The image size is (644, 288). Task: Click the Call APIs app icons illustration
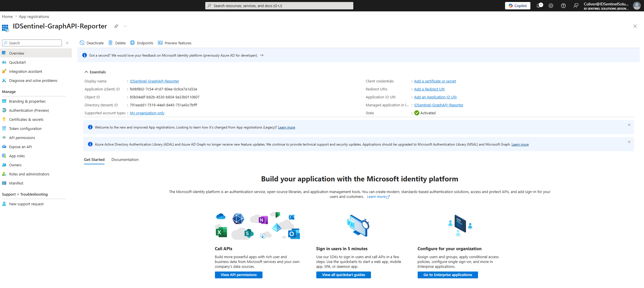(257, 226)
